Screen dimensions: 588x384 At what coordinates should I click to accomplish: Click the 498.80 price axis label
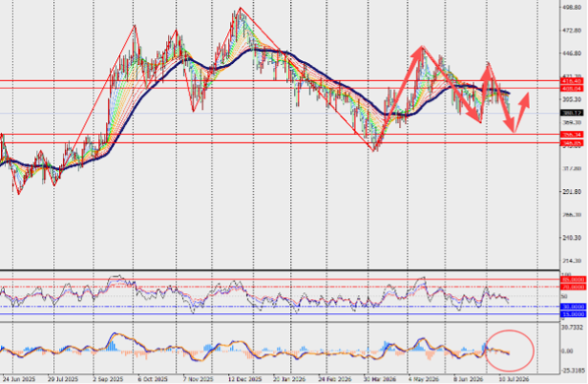pyautogui.click(x=573, y=7)
